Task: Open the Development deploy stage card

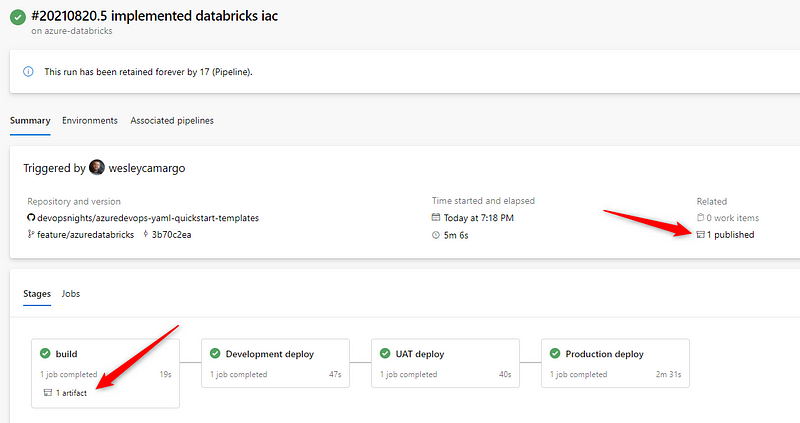Action: click(275, 363)
